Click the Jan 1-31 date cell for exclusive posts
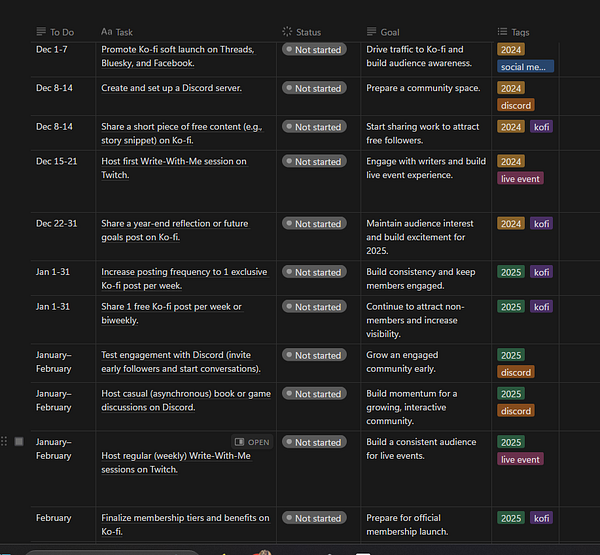600x555 pixels. [55, 272]
